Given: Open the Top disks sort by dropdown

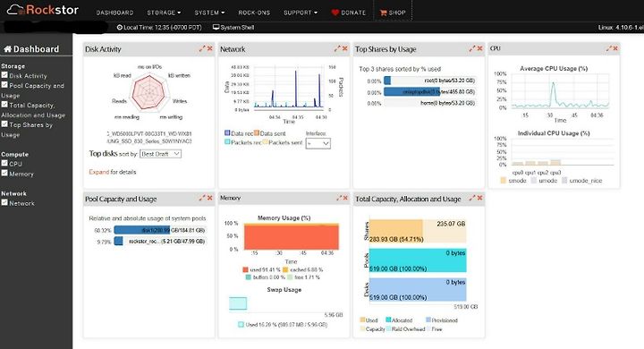Looking at the screenshot, I should pos(161,154).
